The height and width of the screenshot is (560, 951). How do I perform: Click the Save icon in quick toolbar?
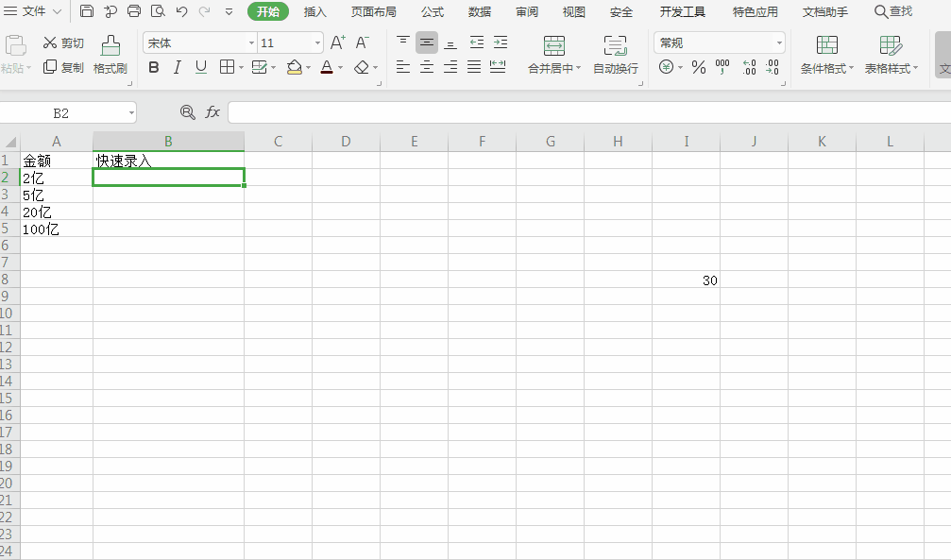tap(87, 11)
